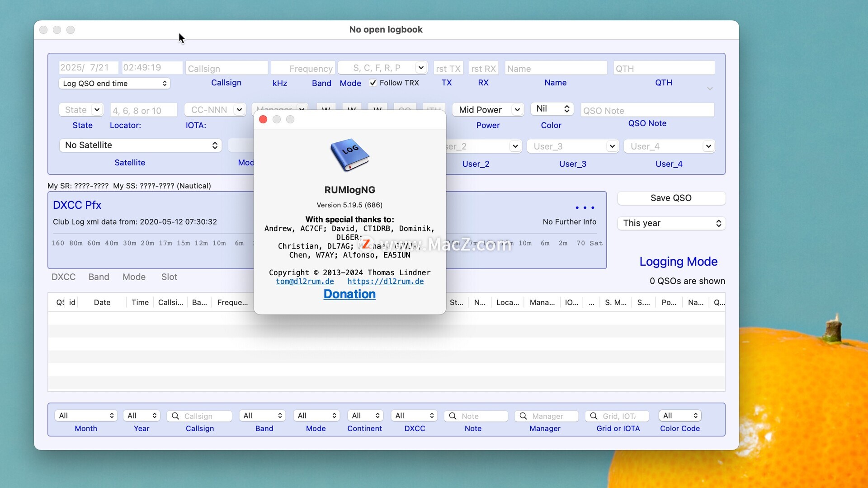Click the Grid, IOTA search filter field
The width and height of the screenshot is (868, 488).
tap(617, 416)
